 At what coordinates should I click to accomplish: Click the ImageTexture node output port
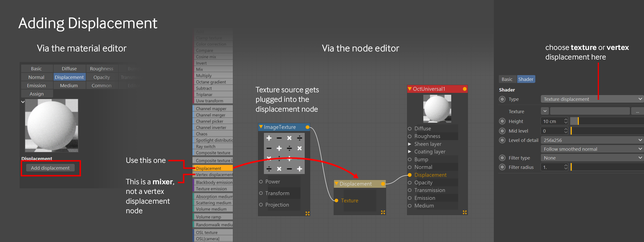(x=307, y=127)
